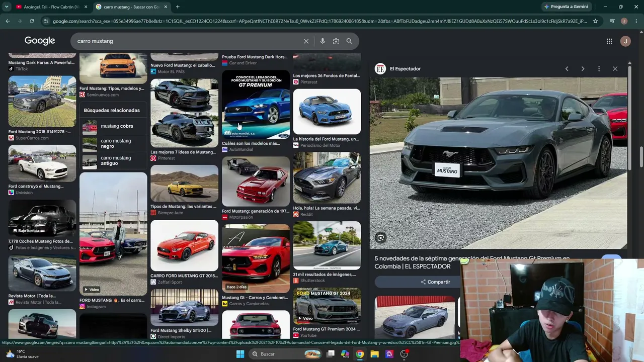Bookmark this page with the star icon
The height and width of the screenshot is (362, 644).
(595, 21)
